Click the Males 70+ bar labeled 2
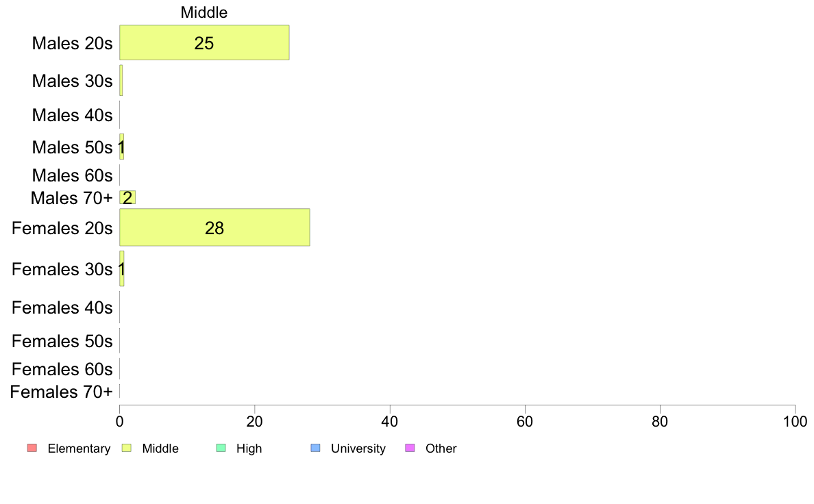The image size is (814, 504). [x=127, y=197]
